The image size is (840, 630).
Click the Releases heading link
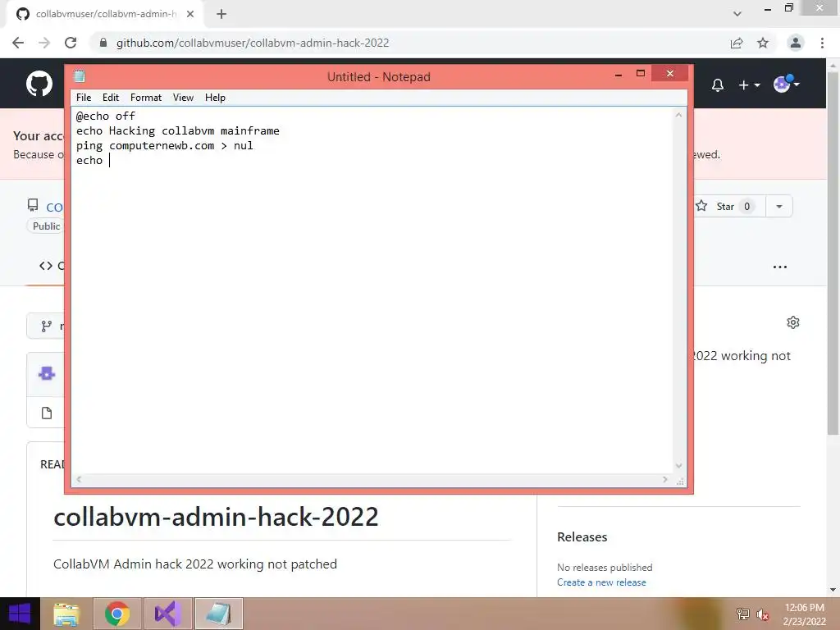click(x=582, y=536)
